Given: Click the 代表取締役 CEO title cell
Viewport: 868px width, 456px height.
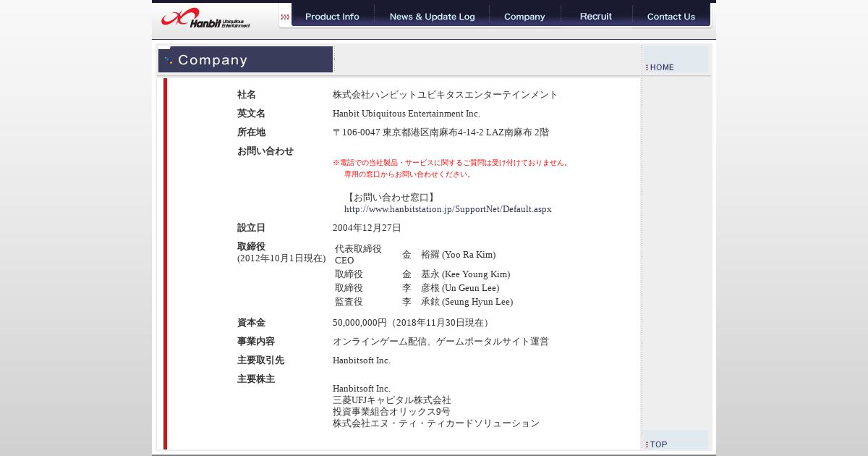Looking at the screenshot, I should click(358, 255).
